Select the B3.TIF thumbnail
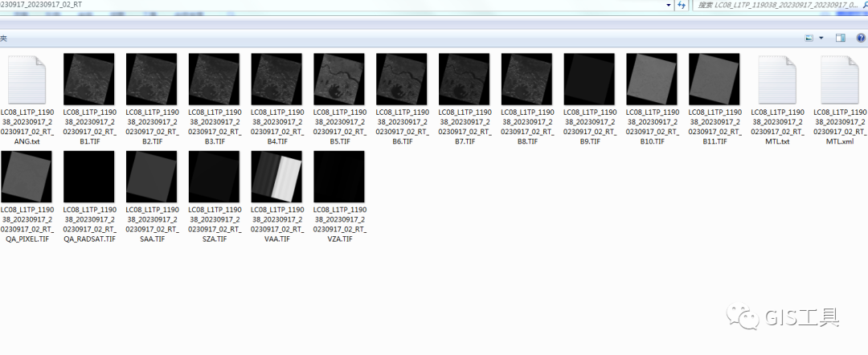Screen dimensions: 868x355 tap(215, 79)
